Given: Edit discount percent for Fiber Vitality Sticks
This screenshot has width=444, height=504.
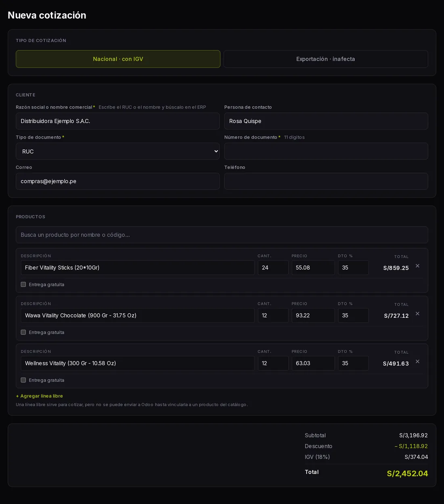Looking at the screenshot, I should [353, 268].
